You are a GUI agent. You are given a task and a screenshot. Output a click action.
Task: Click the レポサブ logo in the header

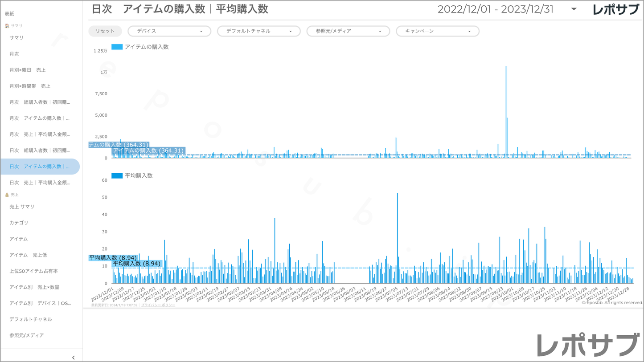click(x=615, y=9)
